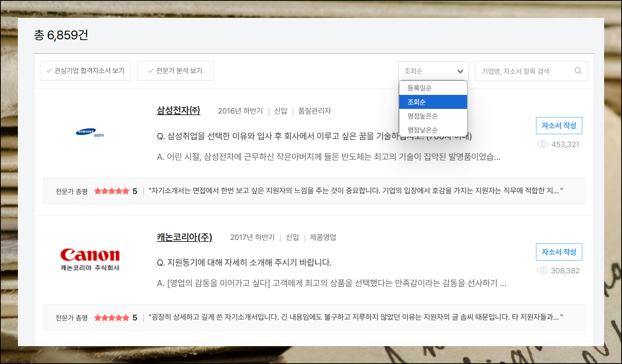
Task: Click the Samsung logo thumbnail
Action: pyautogui.click(x=90, y=133)
